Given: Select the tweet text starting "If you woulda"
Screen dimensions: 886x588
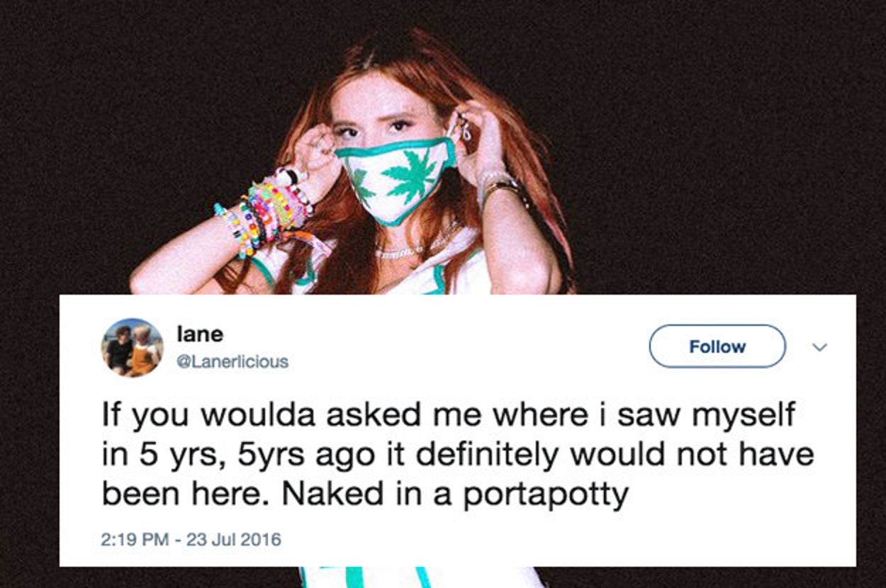Looking at the screenshot, I should [x=457, y=455].
